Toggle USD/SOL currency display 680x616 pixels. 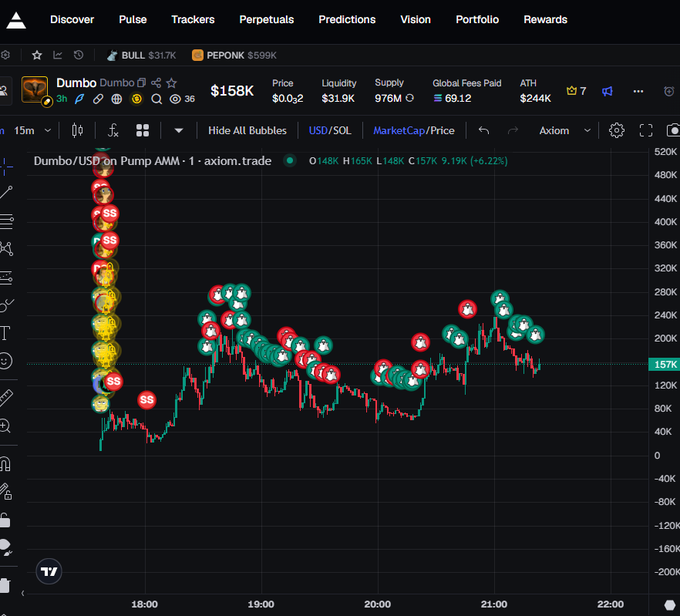pos(330,131)
